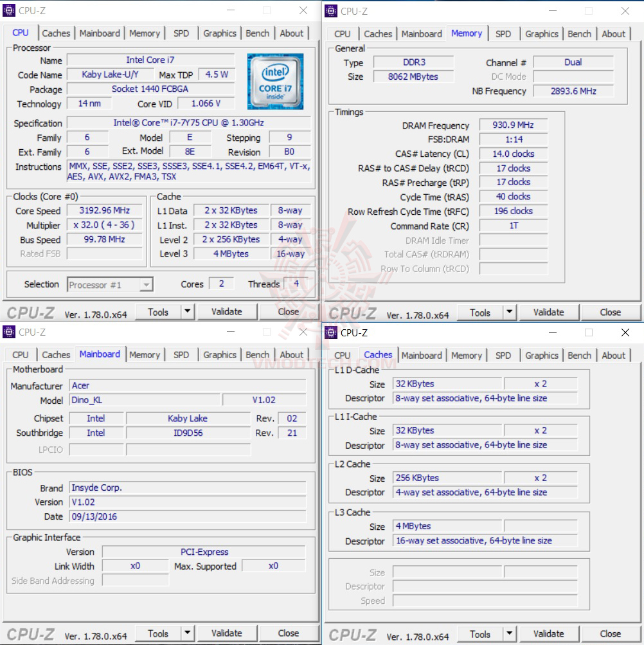Viewport: 644px width, 645px height.
Task: Click Validate button in Mainboard tab window
Action: coord(227,633)
